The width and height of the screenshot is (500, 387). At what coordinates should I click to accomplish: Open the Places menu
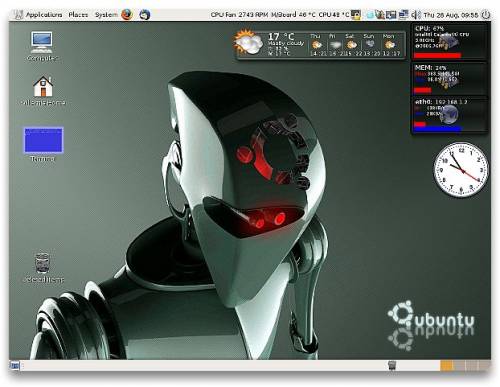pyautogui.click(x=78, y=15)
